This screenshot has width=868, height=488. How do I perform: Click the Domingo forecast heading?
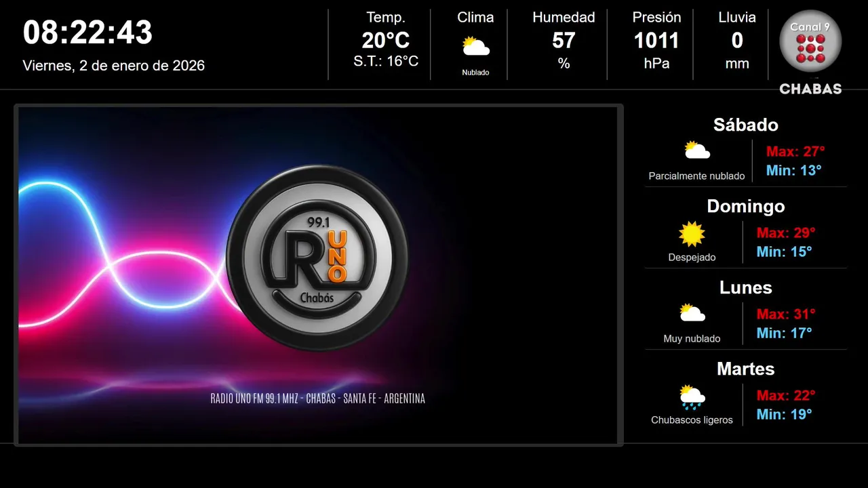click(x=746, y=206)
